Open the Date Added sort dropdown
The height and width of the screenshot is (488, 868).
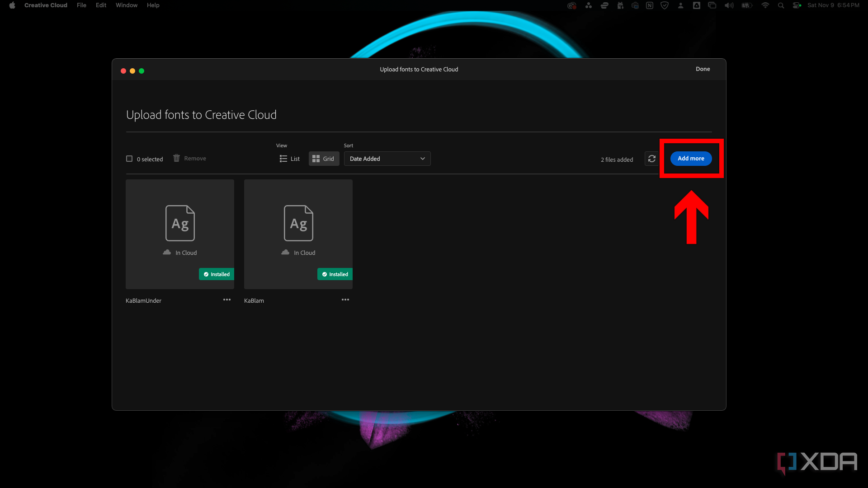tap(387, 159)
